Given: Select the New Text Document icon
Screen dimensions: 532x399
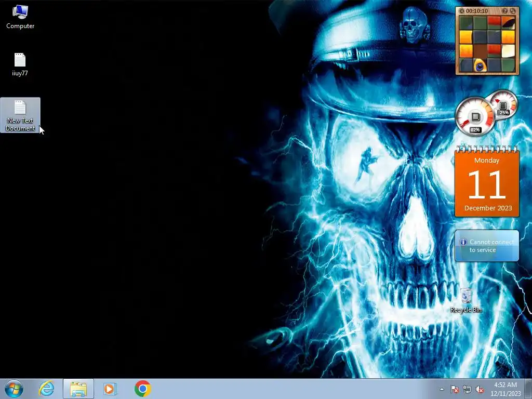Looking at the screenshot, I should (20, 115).
